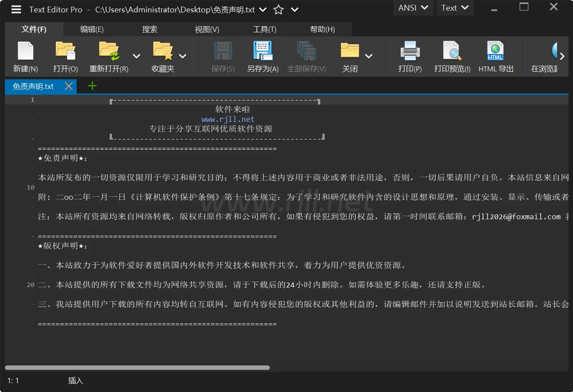The height and width of the screenshot is (392, 573).
Task: Close the 免责声明.txt document tab
Action: [69, 86]
